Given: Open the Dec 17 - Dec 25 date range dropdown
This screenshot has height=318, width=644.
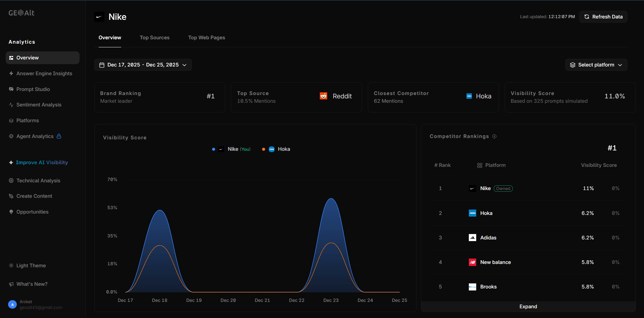Looking at the screenshot, I should tap(143, 65).
